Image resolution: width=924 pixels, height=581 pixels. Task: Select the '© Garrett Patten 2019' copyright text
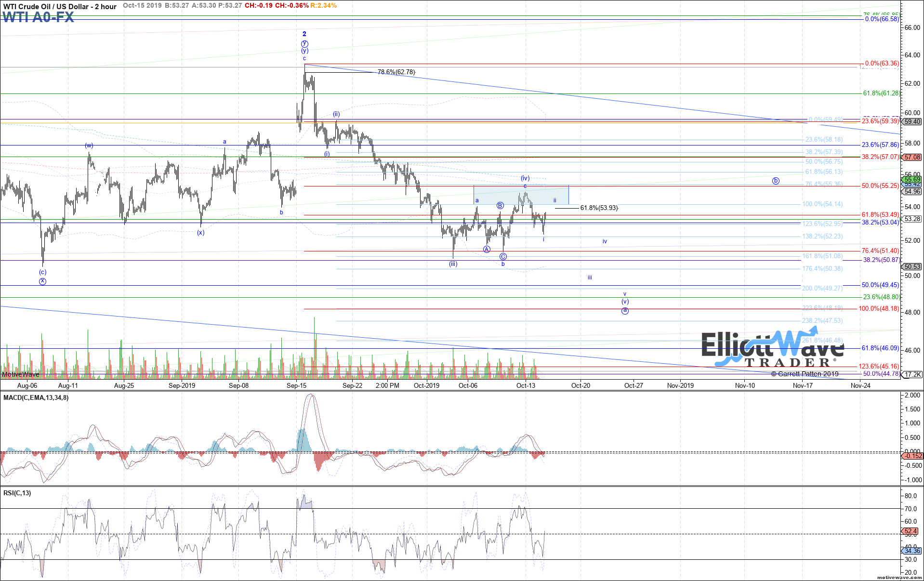(805, 374)
